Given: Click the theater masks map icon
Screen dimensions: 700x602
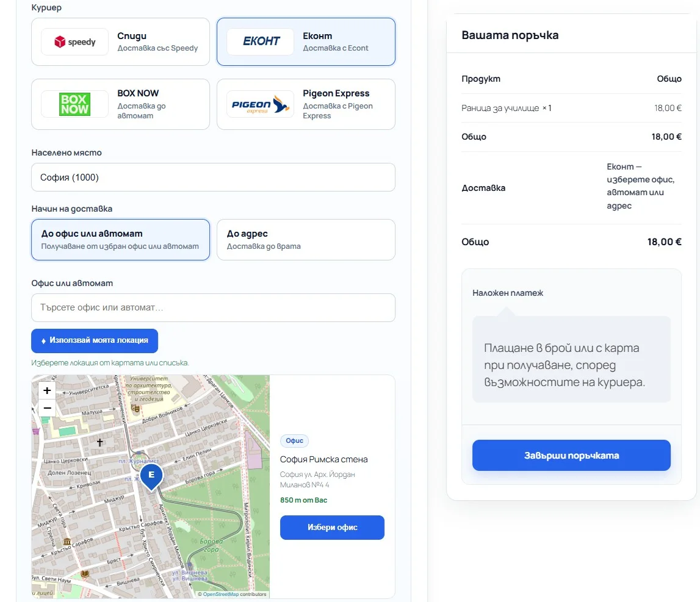Looking at the screenshot, I should coord(135,408).
